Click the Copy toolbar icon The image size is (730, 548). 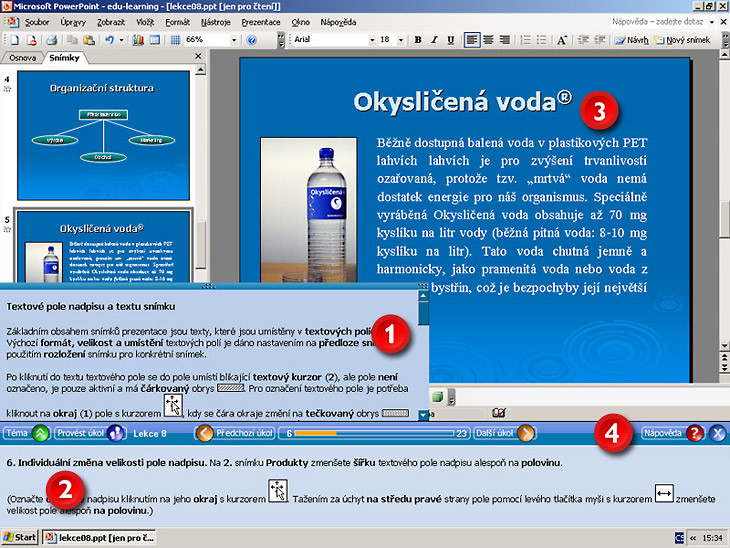pyautogui.click(x=72, y=40)
